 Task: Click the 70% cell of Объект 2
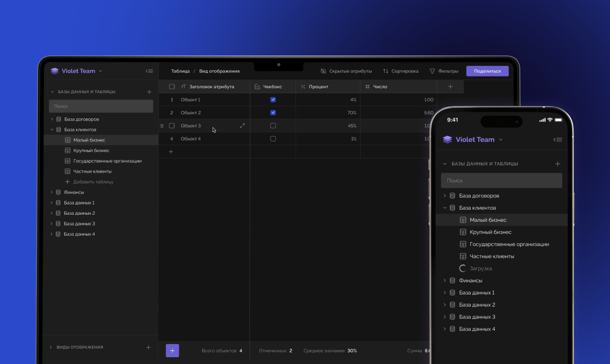tap(328, 113)
